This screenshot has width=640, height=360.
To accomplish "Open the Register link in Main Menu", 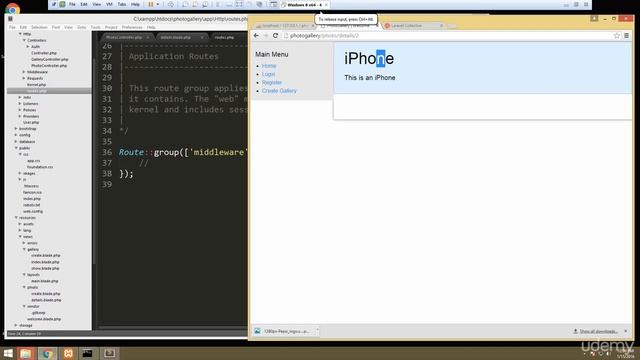I will coord(272,82).
